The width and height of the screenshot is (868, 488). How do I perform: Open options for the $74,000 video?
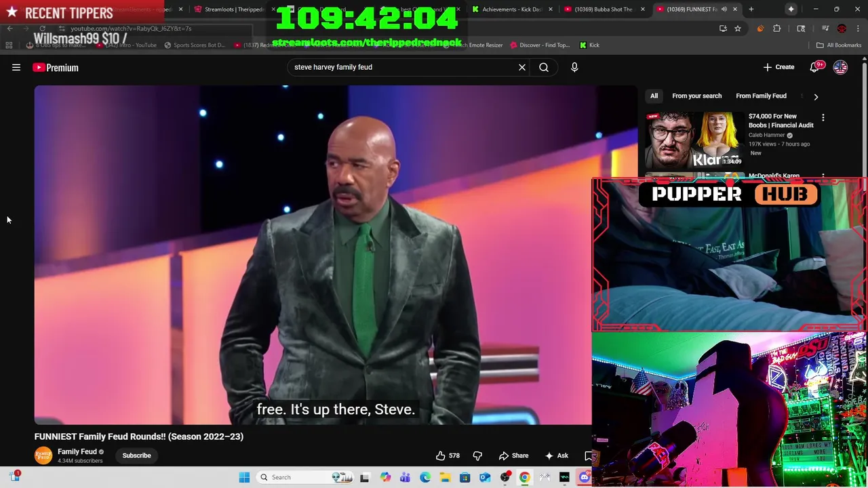click(823, 118)
